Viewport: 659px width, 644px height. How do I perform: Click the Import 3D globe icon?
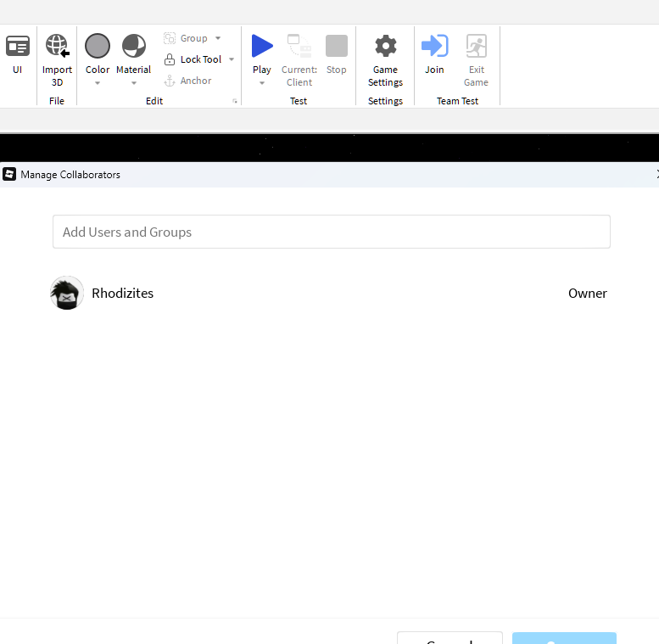pyautogui.click(x=57, y=46)
